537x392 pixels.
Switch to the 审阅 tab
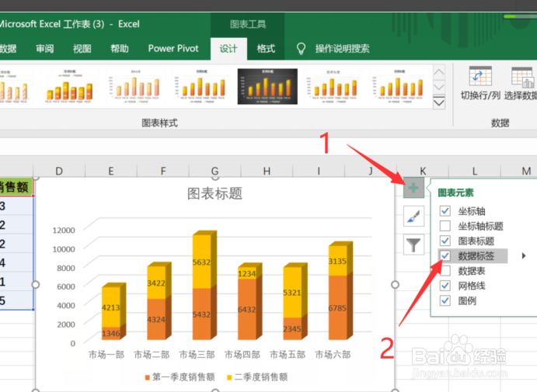[45, 49]
